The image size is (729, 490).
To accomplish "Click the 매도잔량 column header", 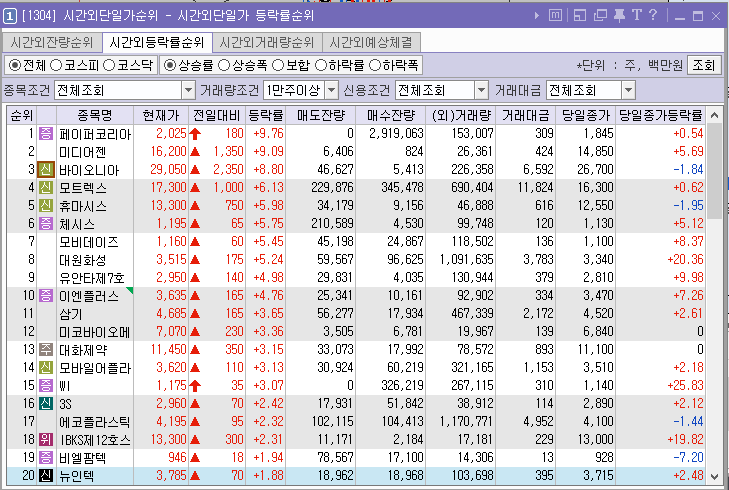I will [x=321, y=115].
